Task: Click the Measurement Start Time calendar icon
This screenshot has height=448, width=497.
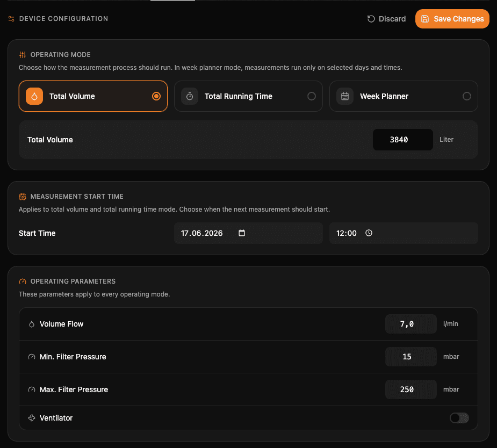Action: [x=23, y=197]
